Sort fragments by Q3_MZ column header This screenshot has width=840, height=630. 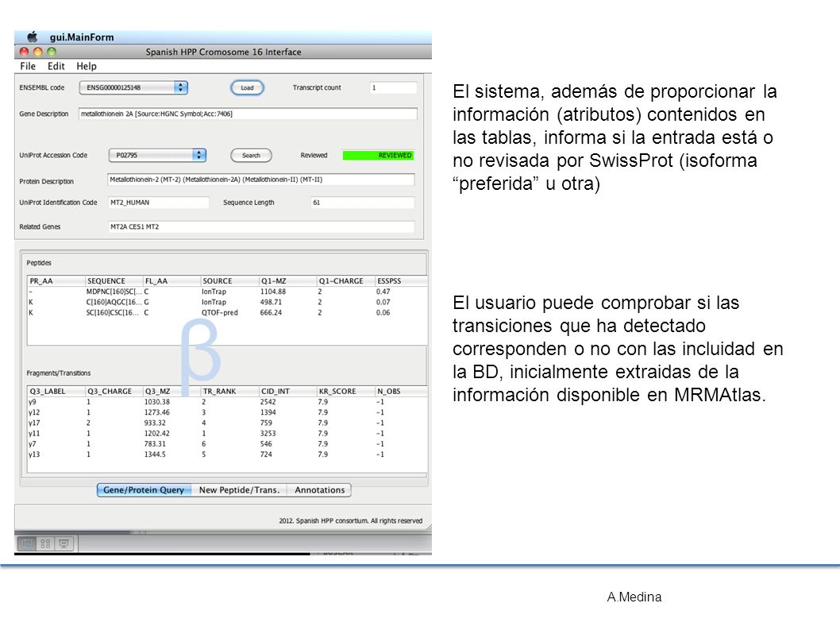(172, 392)
